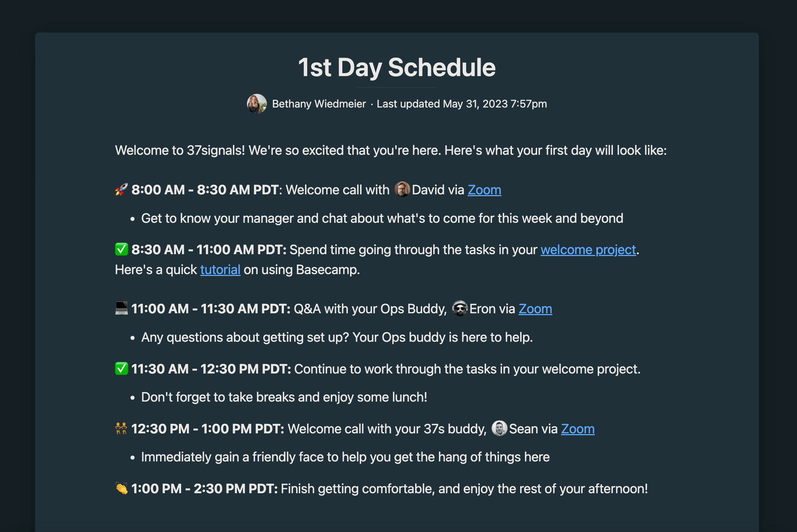Click David's avatar in the welcome call line
Screen dimensions: 797x532
402,190
